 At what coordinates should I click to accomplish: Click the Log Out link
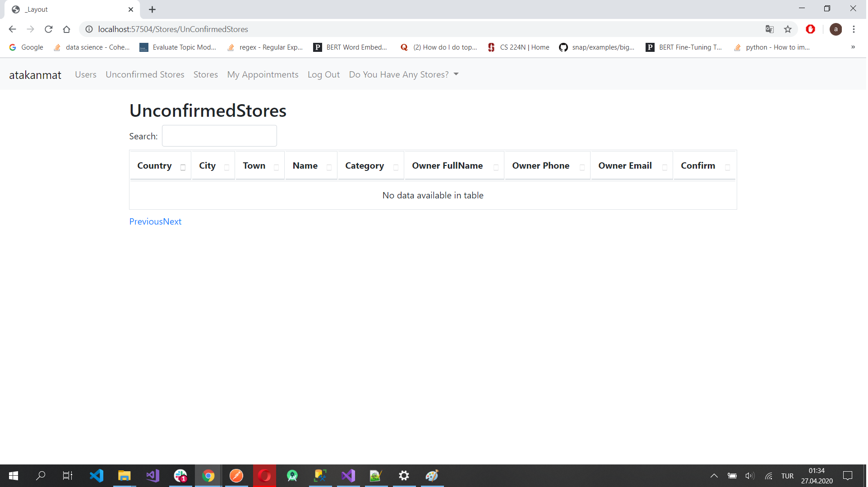tap(324, 75)
